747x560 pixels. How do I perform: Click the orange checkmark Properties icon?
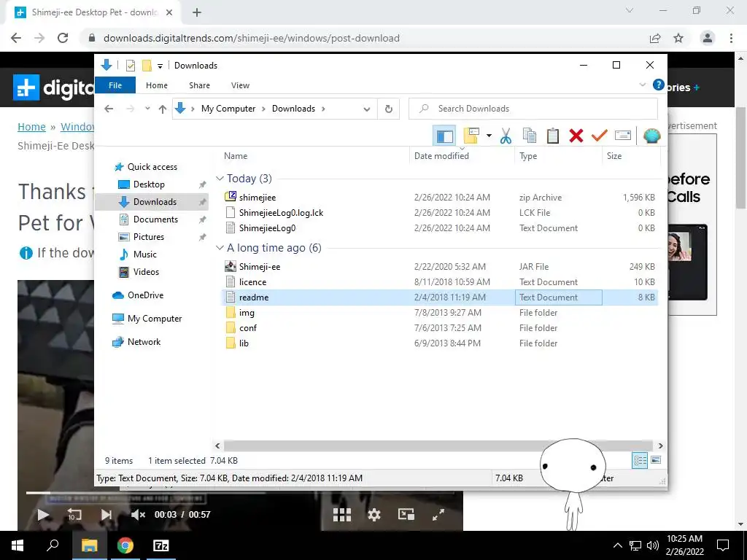coord(600,136)
